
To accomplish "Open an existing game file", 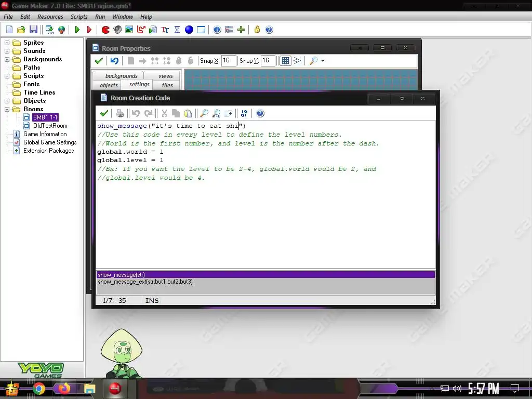I will [x=21, y=30].
